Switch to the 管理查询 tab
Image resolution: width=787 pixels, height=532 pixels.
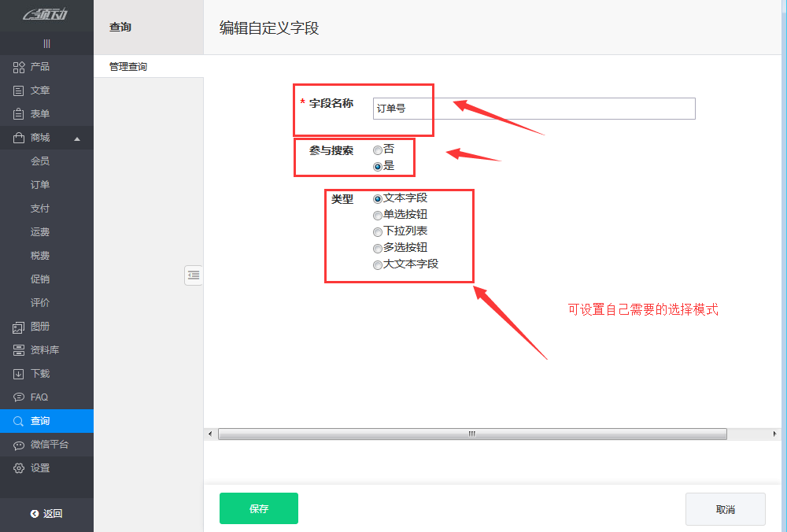128,67
